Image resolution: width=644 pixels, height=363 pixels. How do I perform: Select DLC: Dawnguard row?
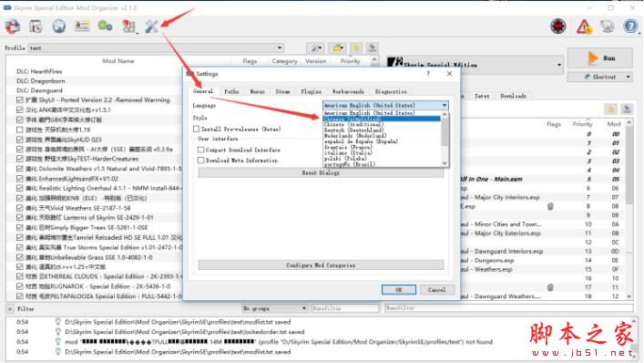coord(39,90)
